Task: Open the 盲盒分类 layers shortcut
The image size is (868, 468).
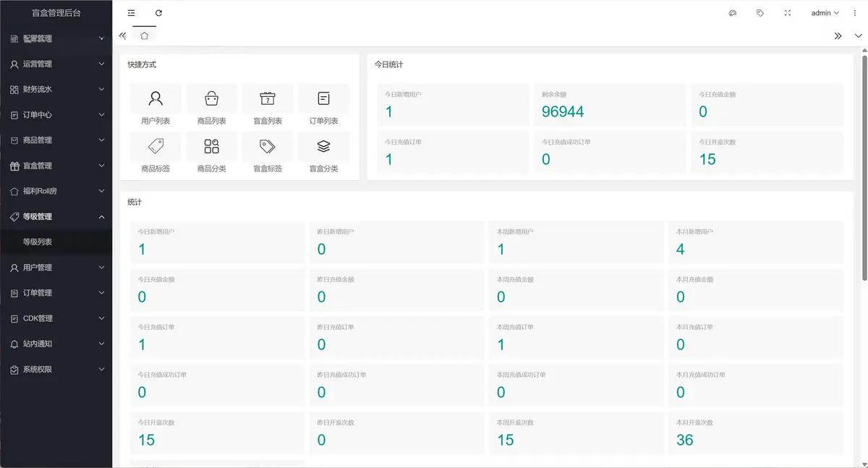Action: [323, 146]
